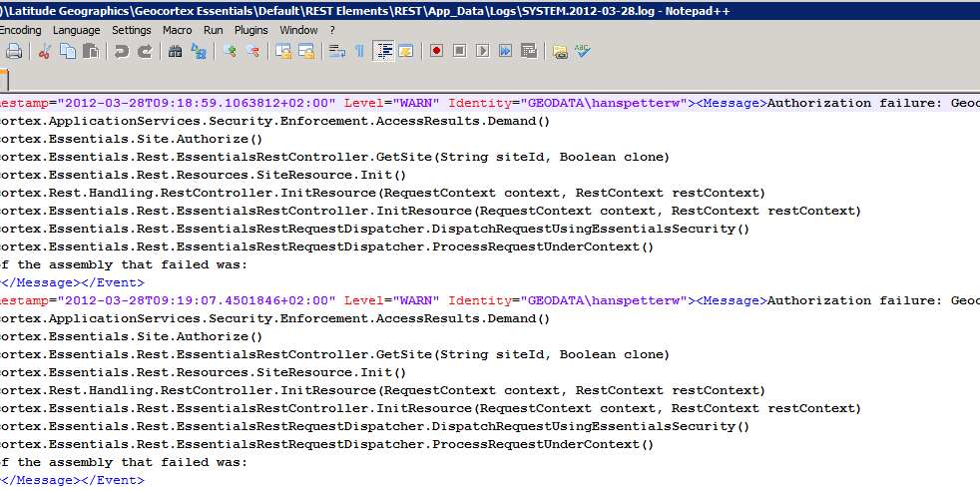This screenshot has height=490, width=980.
Task: Click first AccessResults.Demand() line
Action: pyautogui.click(x=275, y=121)
